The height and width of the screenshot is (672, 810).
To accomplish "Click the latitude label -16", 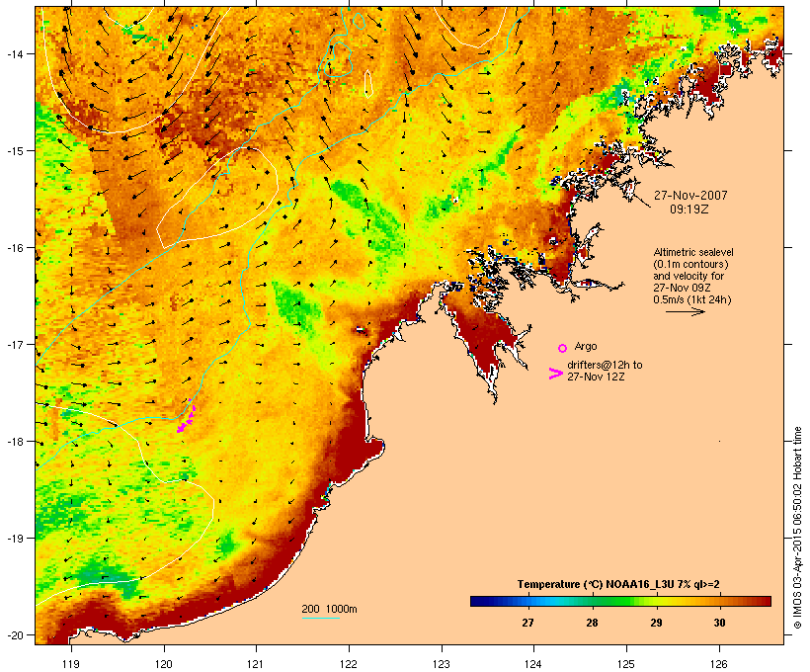I will (14, 248).
